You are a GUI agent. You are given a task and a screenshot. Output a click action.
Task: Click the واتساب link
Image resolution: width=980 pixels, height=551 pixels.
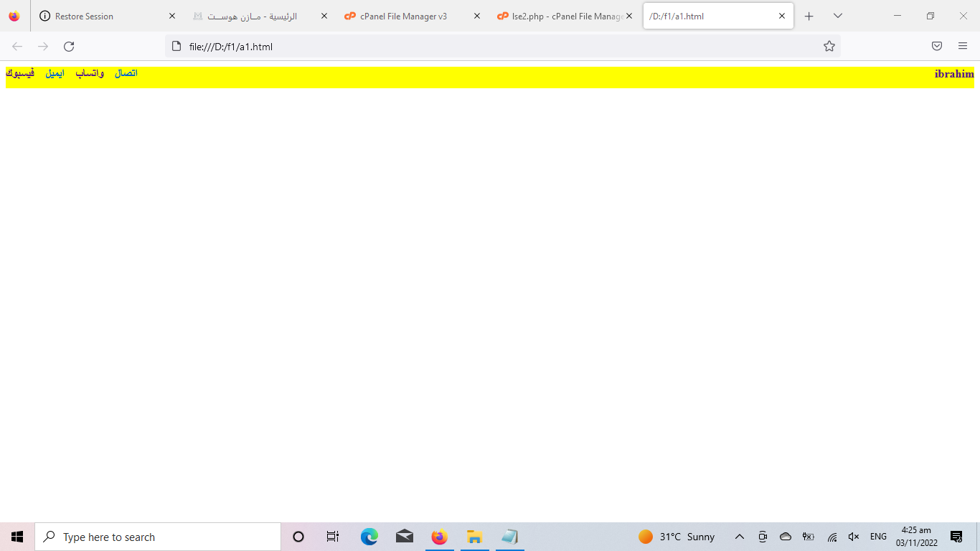(x=90, y=73)
